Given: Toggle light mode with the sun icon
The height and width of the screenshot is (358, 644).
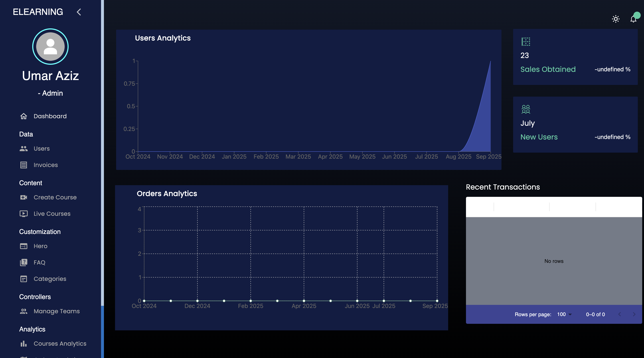Looking at the screenshot, I should point(615,19).
